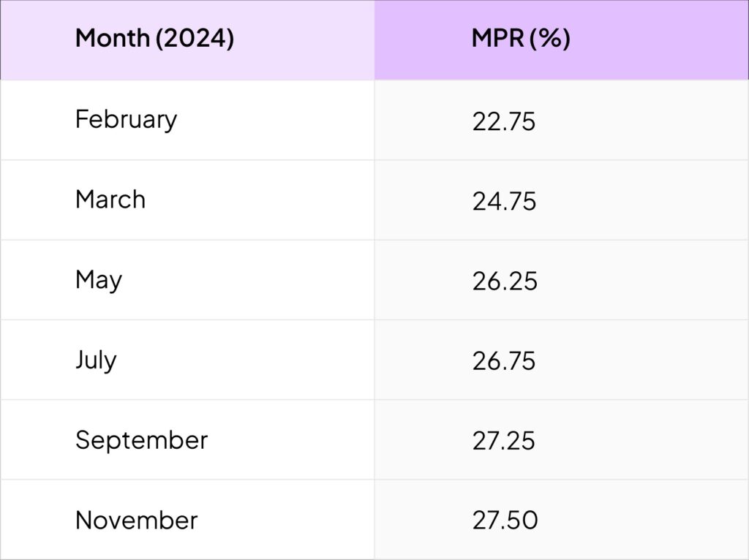This screenshot has height=560, width=749.
Task: Click the MPR figure in the July row
Action: (504, 362)
